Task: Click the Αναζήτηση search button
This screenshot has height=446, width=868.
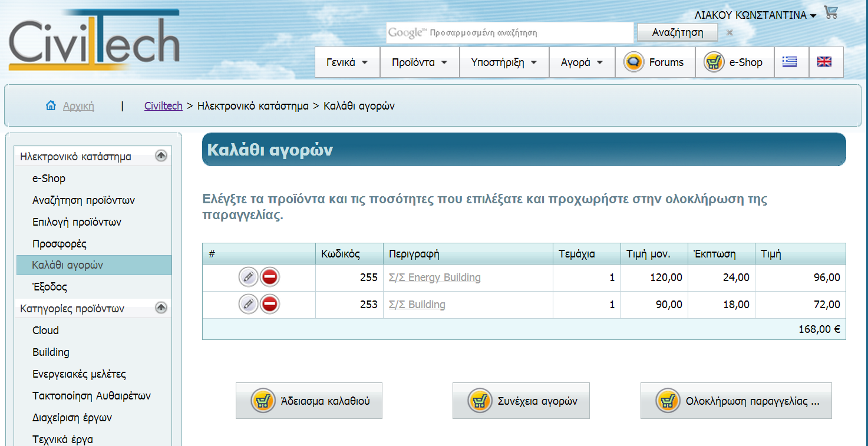Action: 678,32
